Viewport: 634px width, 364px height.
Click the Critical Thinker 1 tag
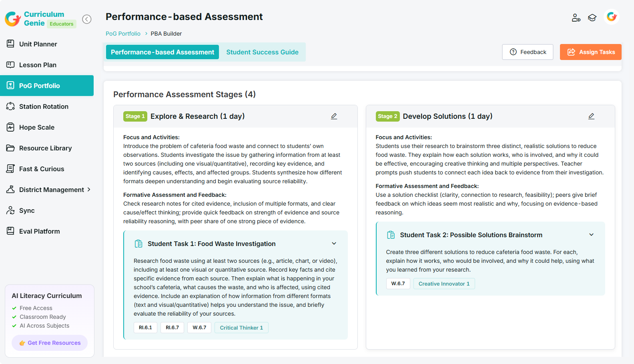click(x=241, y=328)
